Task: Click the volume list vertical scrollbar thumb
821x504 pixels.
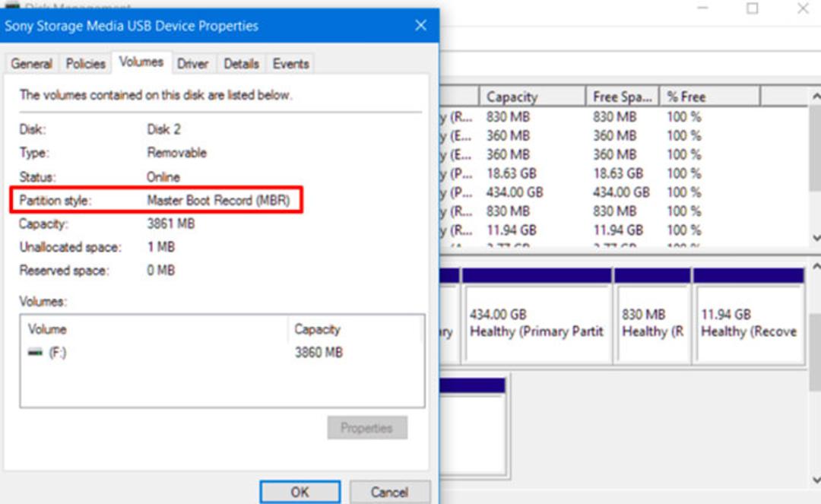Action: [x=815, y=149]
